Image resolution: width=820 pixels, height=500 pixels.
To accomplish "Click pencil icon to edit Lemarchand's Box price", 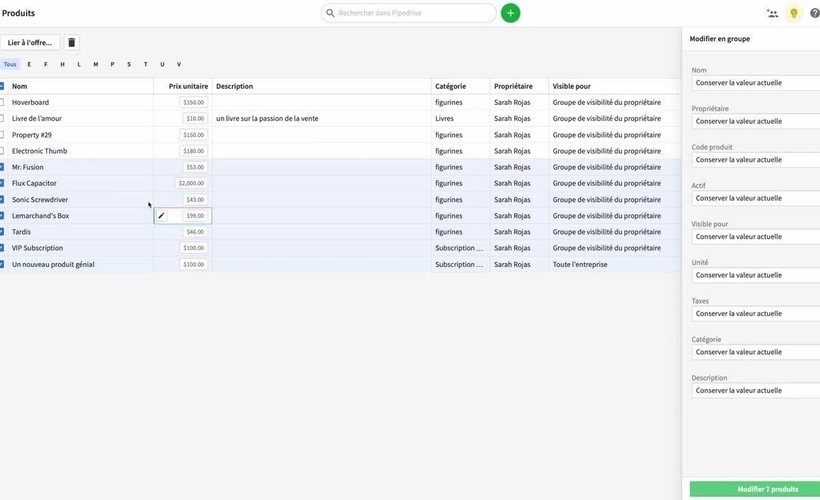I will (162, 216).
